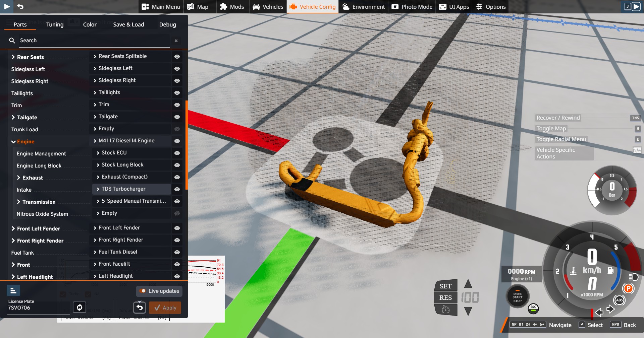
Task: Toggle visibility of M41 Diesel Engine
Action: [x=177, y=141]
